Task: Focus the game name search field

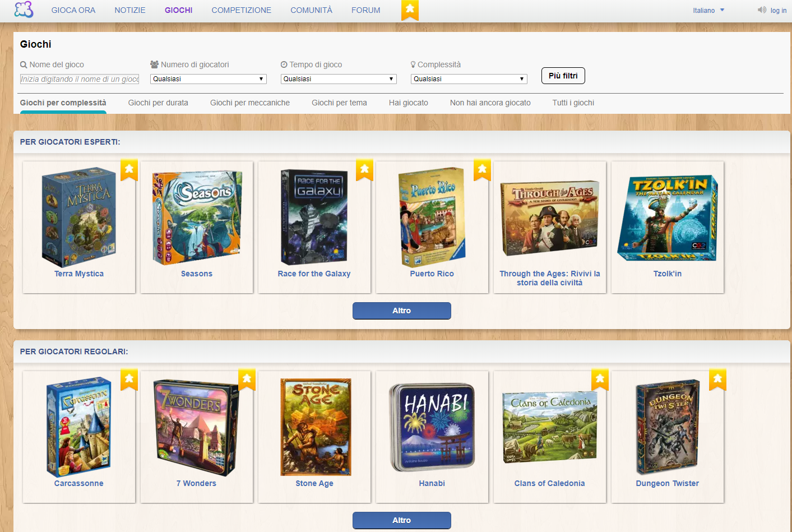Action: 80,79
